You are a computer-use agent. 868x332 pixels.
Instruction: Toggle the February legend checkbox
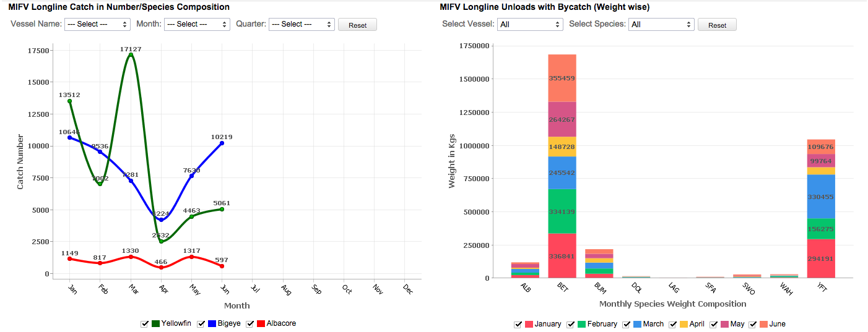click(x=571, y=324)
